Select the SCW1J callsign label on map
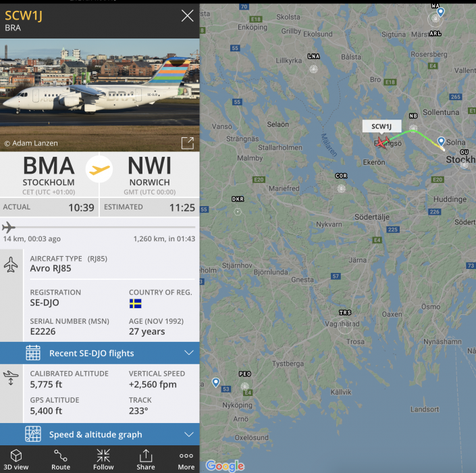The width and height of the screenshot is (476, 473). pyautogui.click(x=381, y=126)
